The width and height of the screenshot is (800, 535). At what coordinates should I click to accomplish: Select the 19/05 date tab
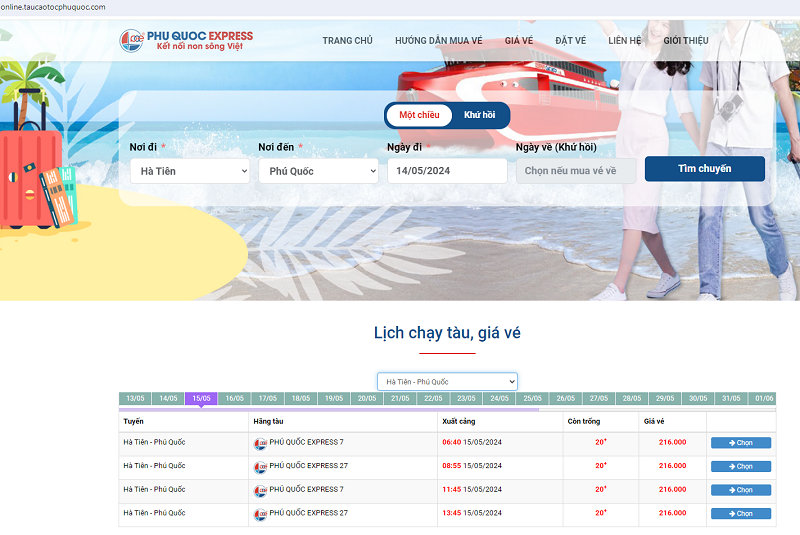(x=334, y=398)
